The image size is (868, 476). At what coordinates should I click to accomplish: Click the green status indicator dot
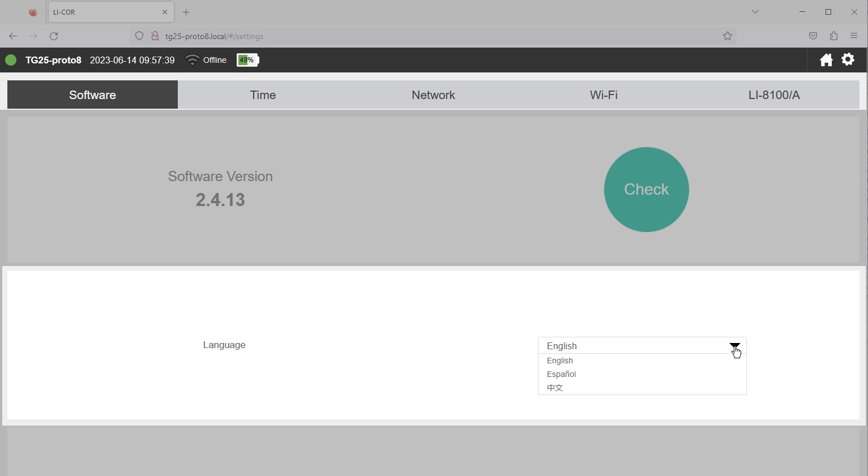[x=11, y=60]
